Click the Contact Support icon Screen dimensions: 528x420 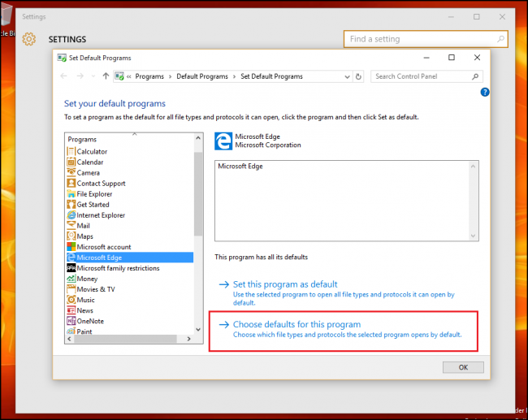click(x=71, y=184)
